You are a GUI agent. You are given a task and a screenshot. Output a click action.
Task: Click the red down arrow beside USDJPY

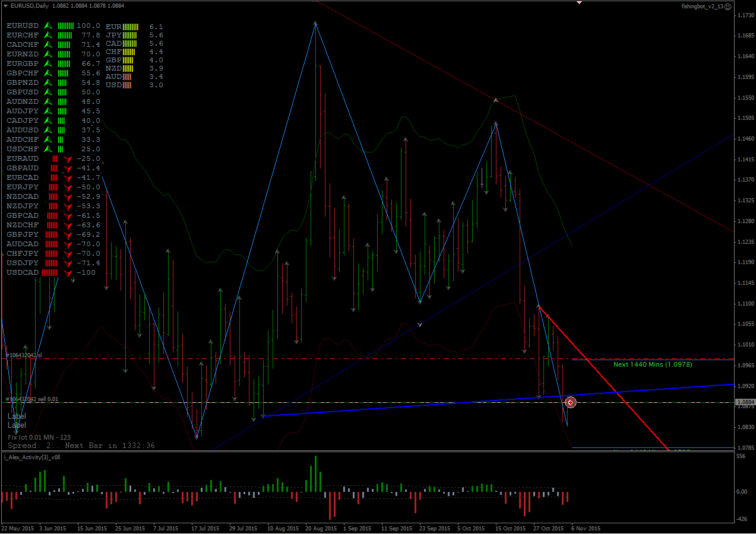68,264
